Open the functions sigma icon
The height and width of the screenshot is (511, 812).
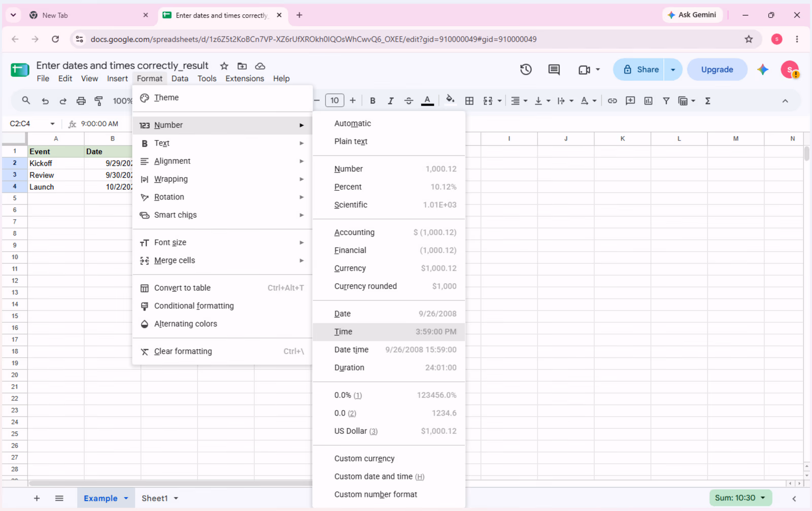[x=707, y=101]
